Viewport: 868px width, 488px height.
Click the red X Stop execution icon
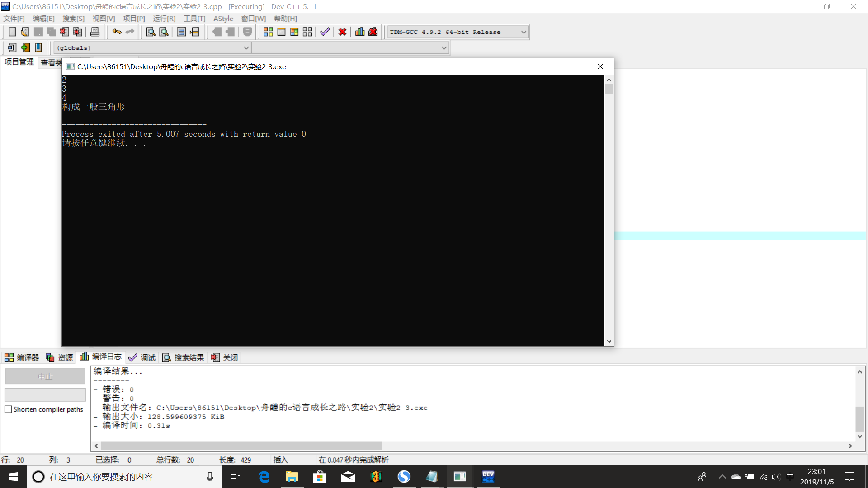click(342, 32)
